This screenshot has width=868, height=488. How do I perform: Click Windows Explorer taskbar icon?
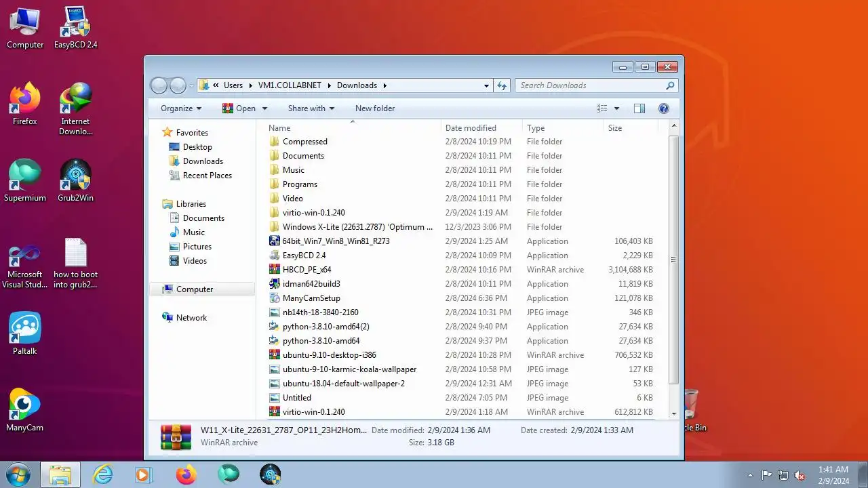(60, 474)
